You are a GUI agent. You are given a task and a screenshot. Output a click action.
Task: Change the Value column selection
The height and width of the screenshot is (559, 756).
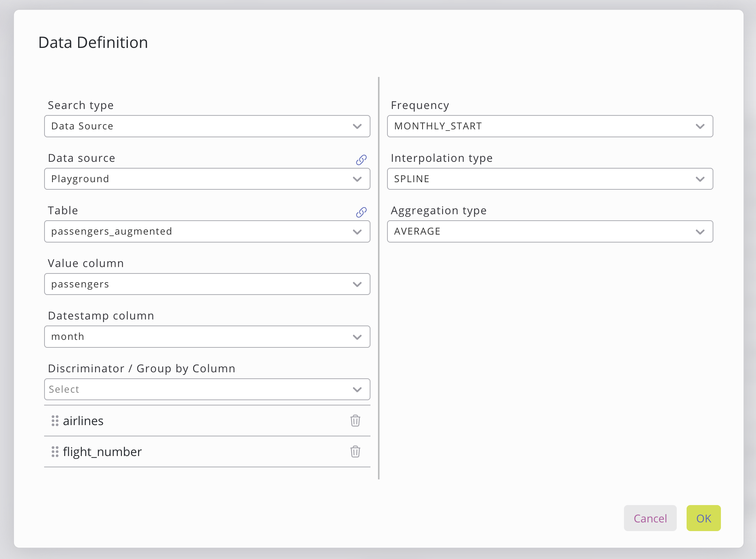click(x=207, y=284)
